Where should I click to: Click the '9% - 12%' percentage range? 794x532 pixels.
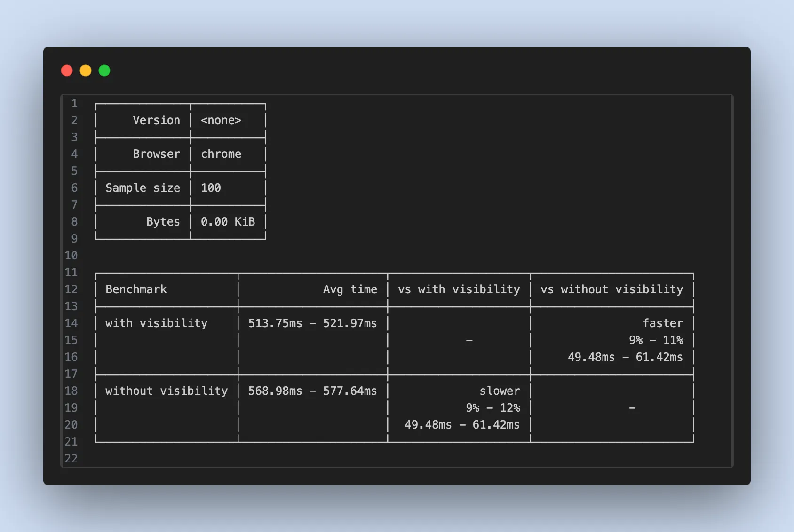point(493,408)
